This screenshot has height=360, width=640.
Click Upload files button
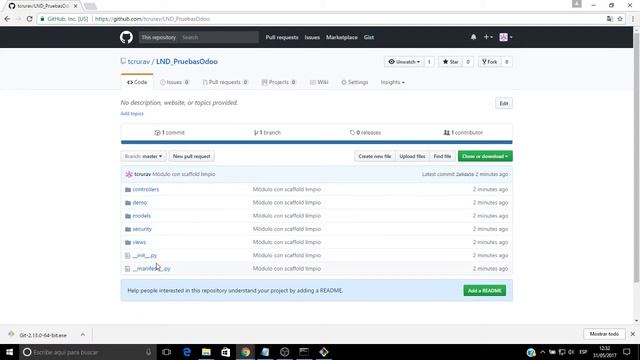[412, 156]
